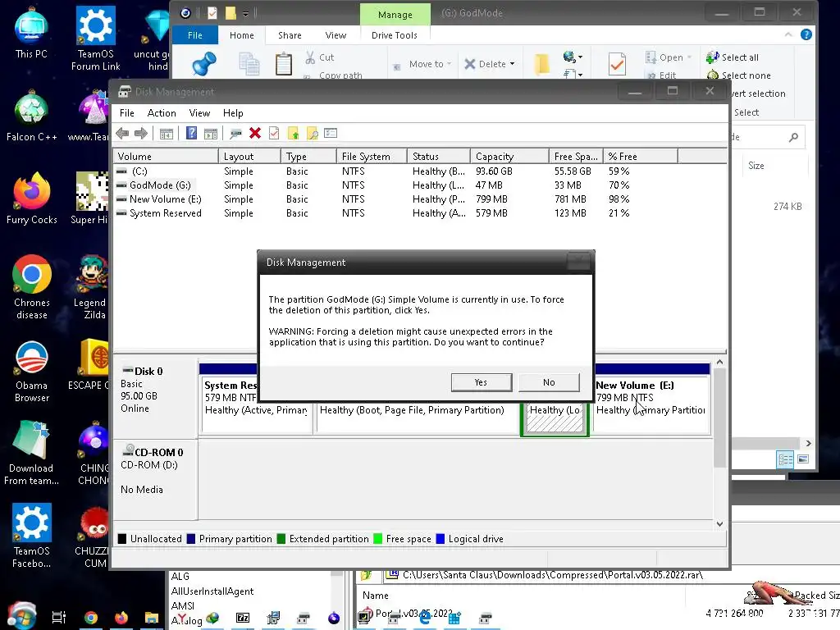Open Firefox from the taskbar
This screenshot has width=840, height=630.
pyautogui.click(x=121, y=618)
